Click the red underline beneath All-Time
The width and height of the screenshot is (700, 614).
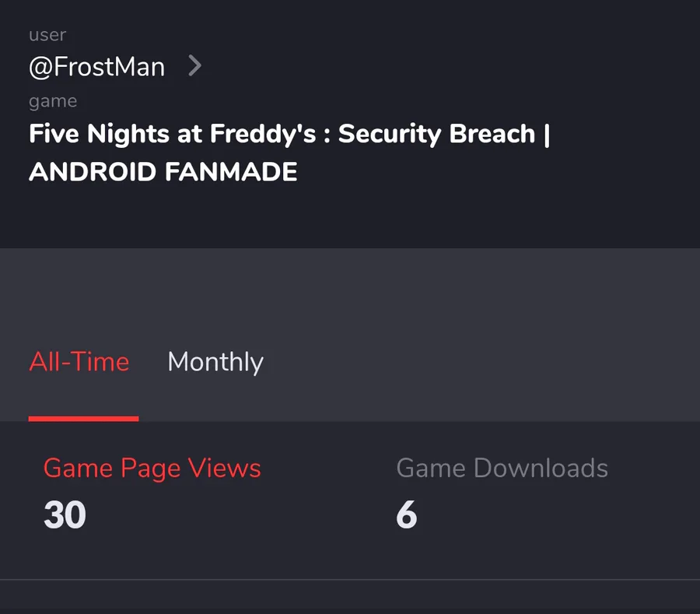83,419
